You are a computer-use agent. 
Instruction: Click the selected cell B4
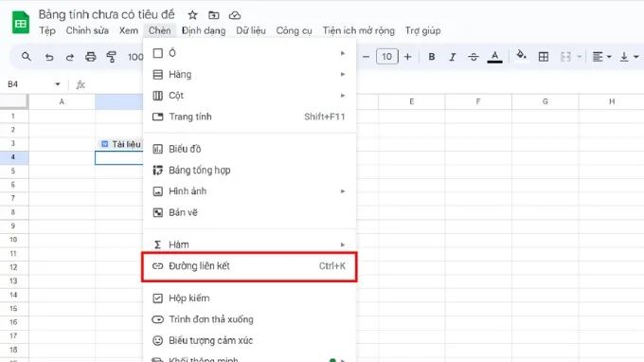pyautogui.click(x=119, y=158)
